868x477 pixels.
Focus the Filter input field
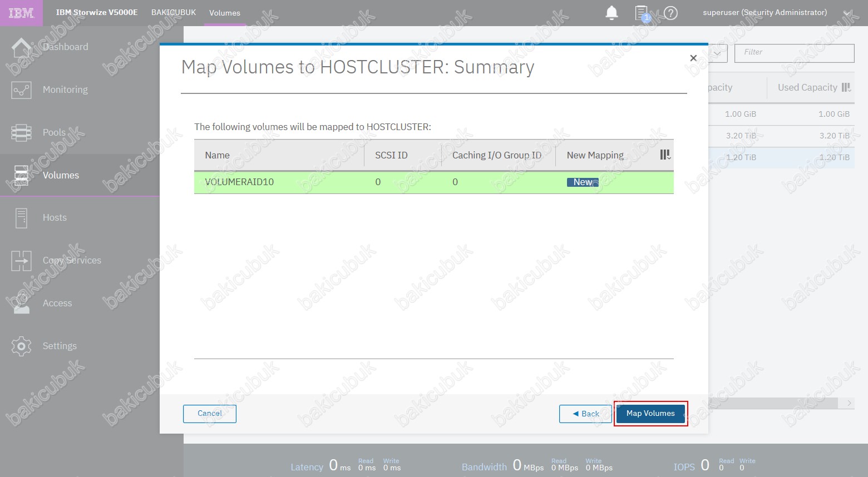[x=795, y=53]
